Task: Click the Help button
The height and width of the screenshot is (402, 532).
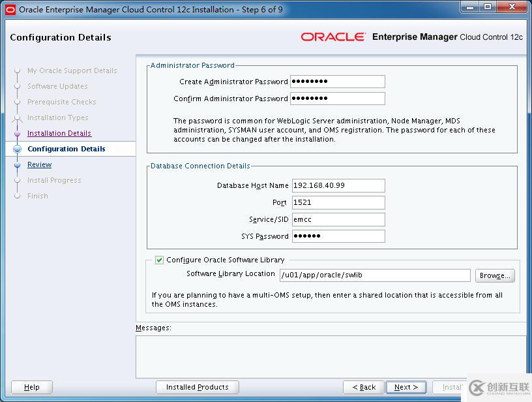Action: 31,386
